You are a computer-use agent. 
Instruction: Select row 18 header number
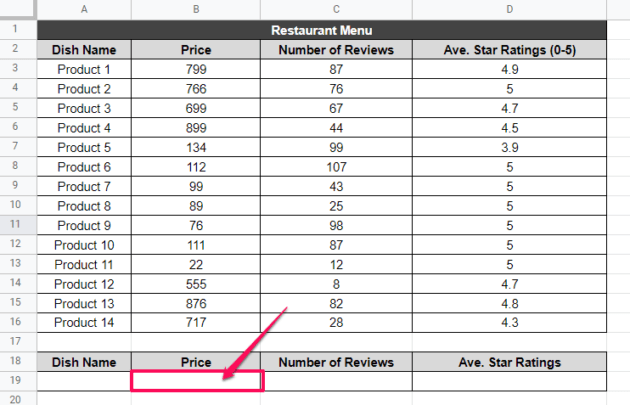(x=16, y=361)
